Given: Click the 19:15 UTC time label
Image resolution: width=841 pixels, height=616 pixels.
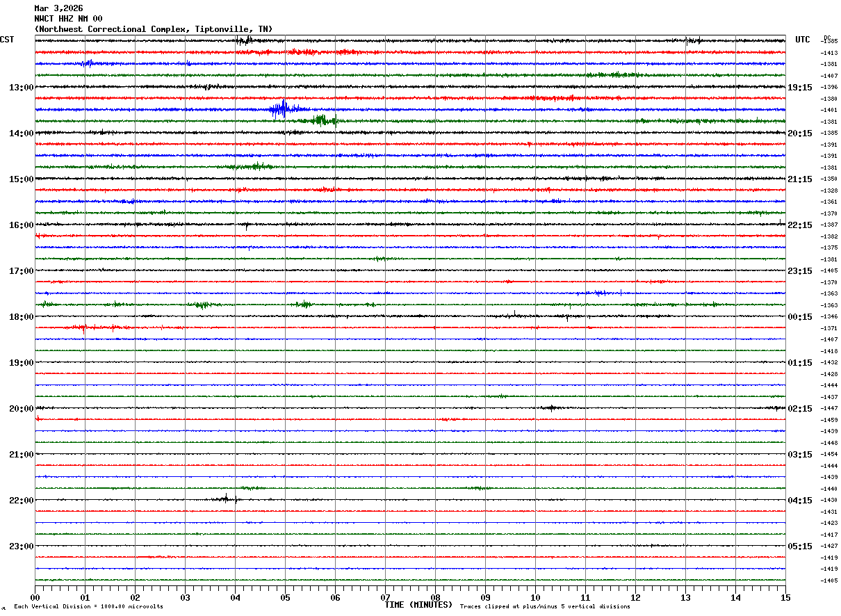Looking at the screenshot, I should [800, 88].
